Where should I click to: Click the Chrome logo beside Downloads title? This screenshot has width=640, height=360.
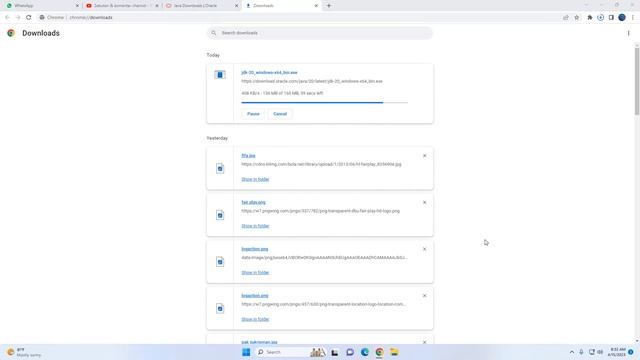[11, 33]
